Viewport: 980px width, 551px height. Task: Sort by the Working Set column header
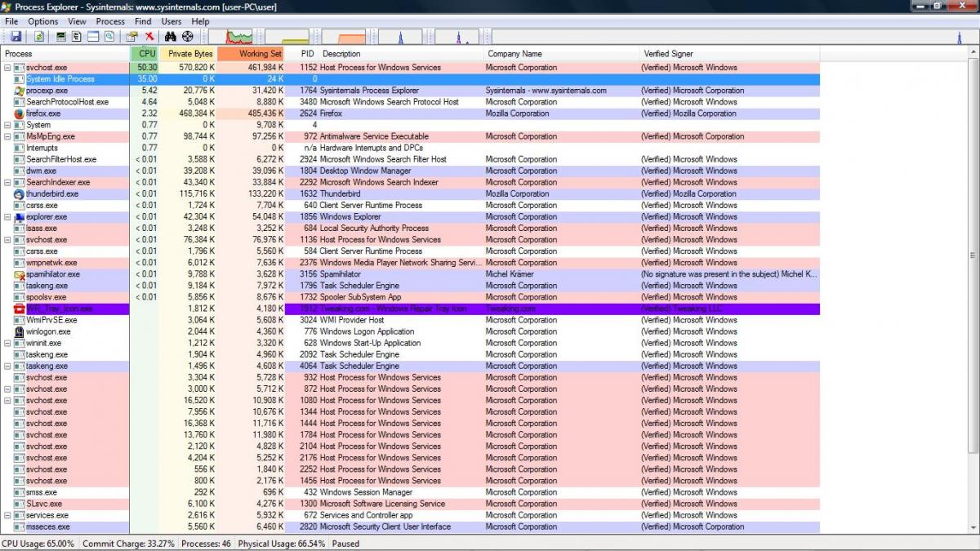click(251, 54)
